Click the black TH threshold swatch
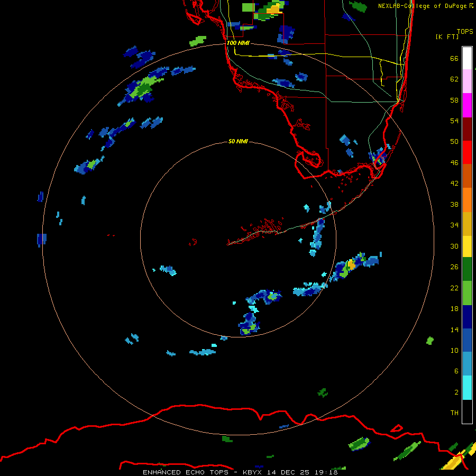The image size is (476, 476). point(467,411)
